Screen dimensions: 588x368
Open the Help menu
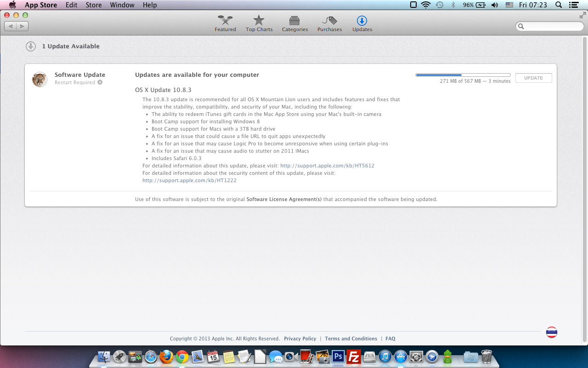click(150, 5)
